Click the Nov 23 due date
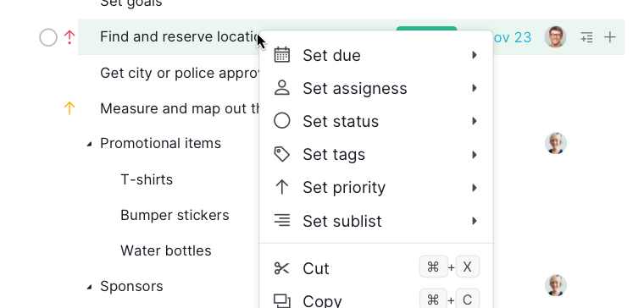644x308 pixels. click(512, 37)
